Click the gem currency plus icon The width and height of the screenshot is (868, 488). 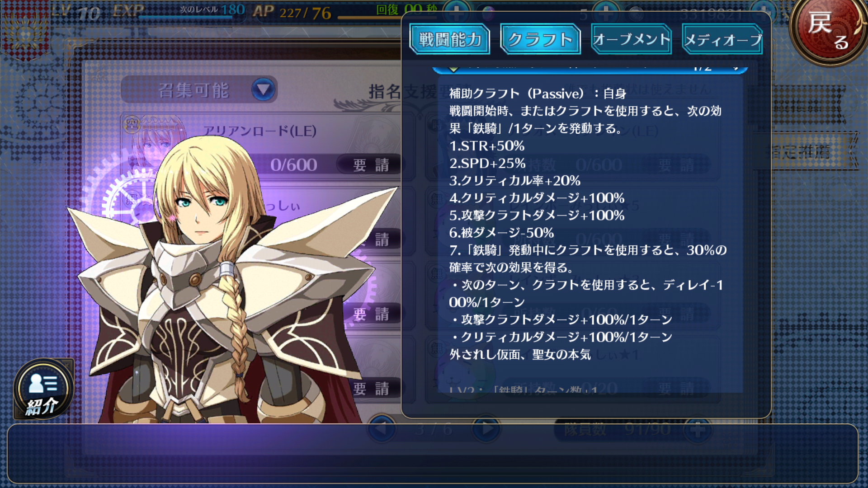point(606,12)
